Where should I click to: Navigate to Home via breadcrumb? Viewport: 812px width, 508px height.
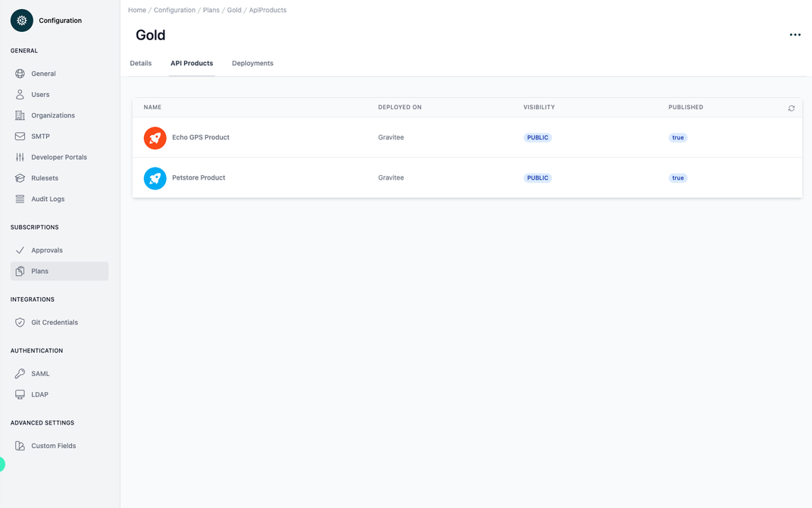point(136,10)
